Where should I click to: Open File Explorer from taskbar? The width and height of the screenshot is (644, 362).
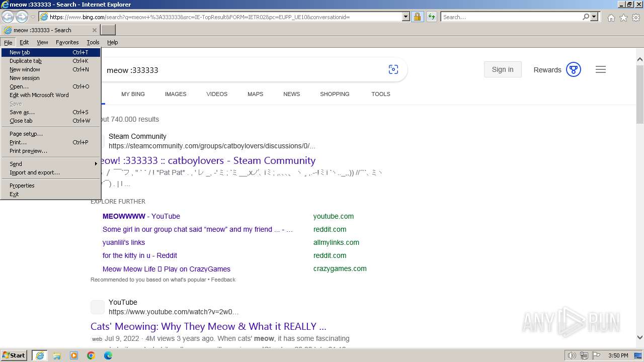(57, 355)
